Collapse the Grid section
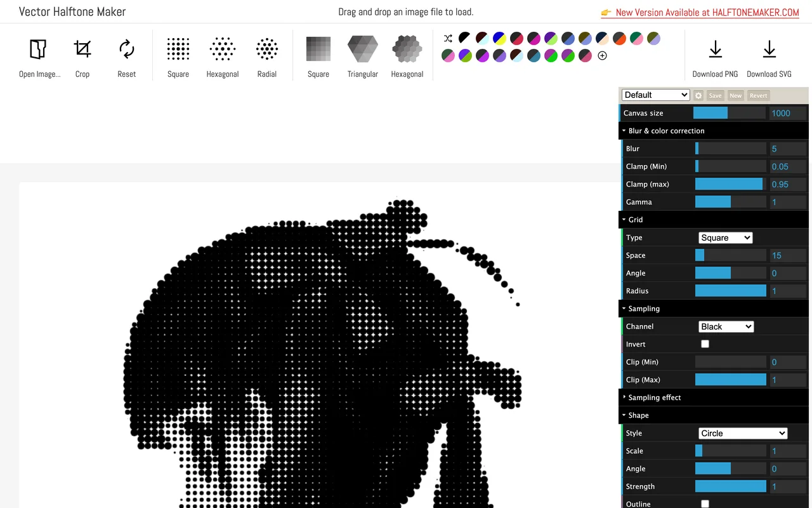Image resolution: width=812 pixels, height=508 pixels. click(714, 220)
